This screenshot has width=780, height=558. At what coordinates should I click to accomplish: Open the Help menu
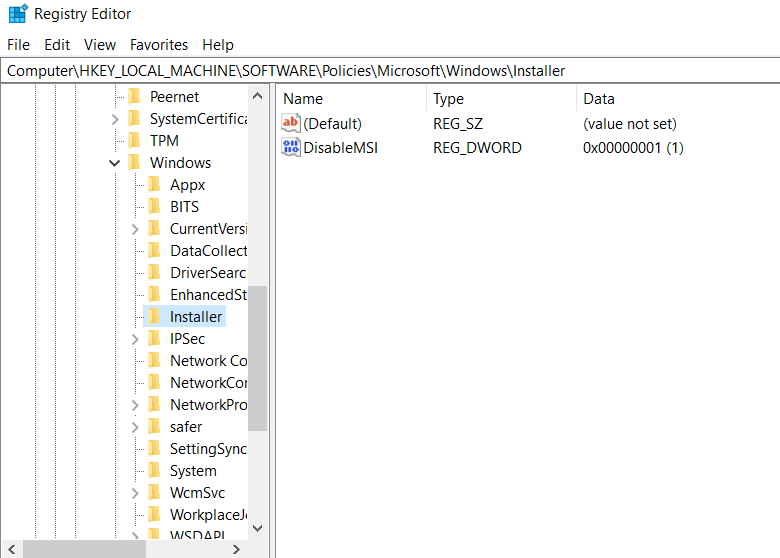217,45
